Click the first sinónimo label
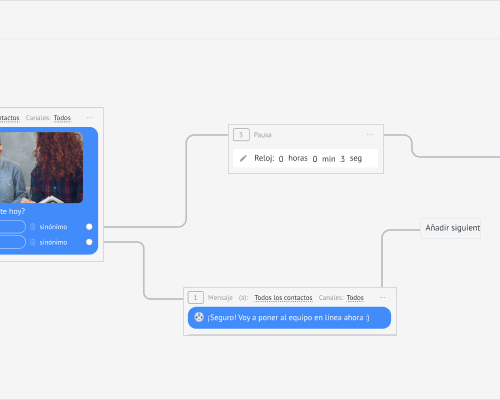Screen dimensions: 500x400 (x=53, y=227)
